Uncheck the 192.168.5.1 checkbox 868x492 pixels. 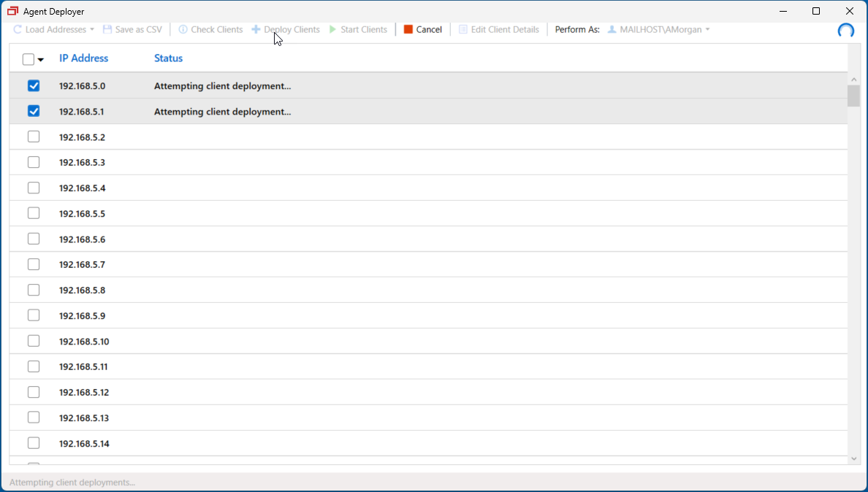(x=33, y=111)
